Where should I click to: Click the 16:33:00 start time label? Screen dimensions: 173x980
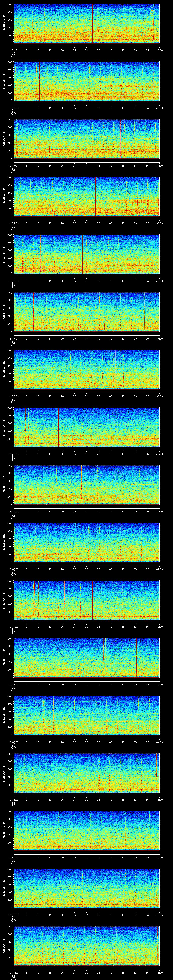pos(13,166)
